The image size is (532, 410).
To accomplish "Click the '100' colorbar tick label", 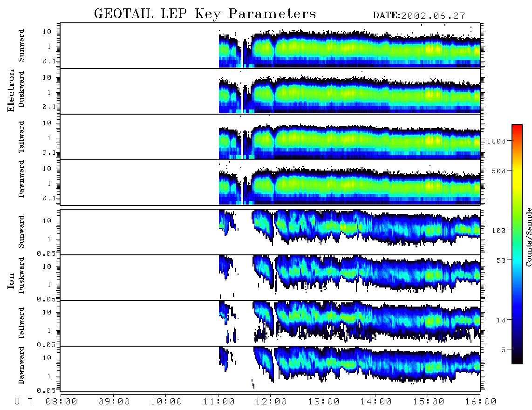I will [x=499, y=231].
